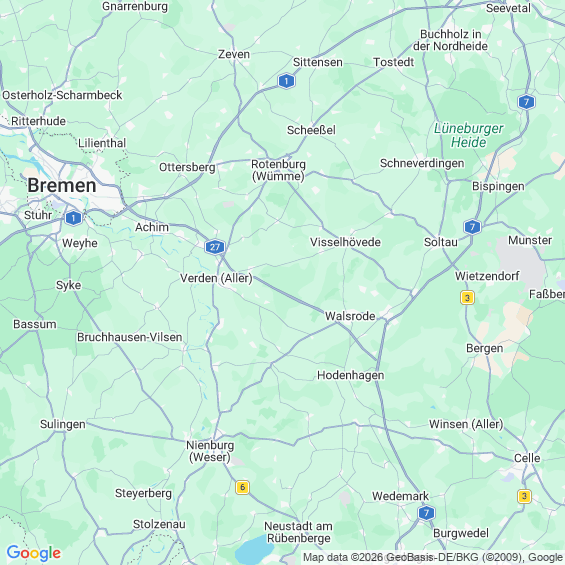Screen dimensions: 565x565
Task: Click the A27 highway shield near Verden
Action: pyautogui.click(x=215, y=247)
